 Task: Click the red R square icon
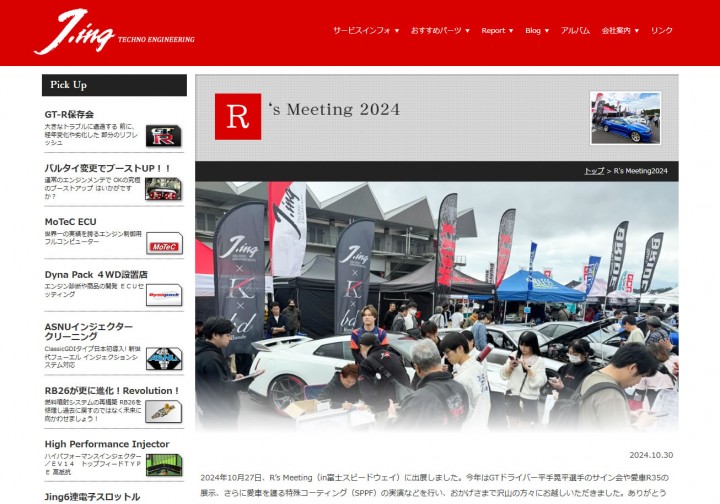[238, 117]
